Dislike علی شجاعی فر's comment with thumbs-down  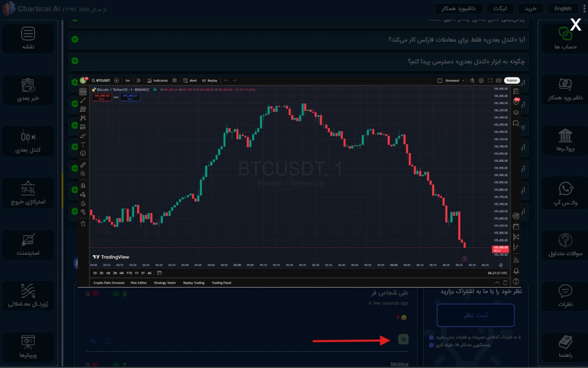(x=95, y=294)
